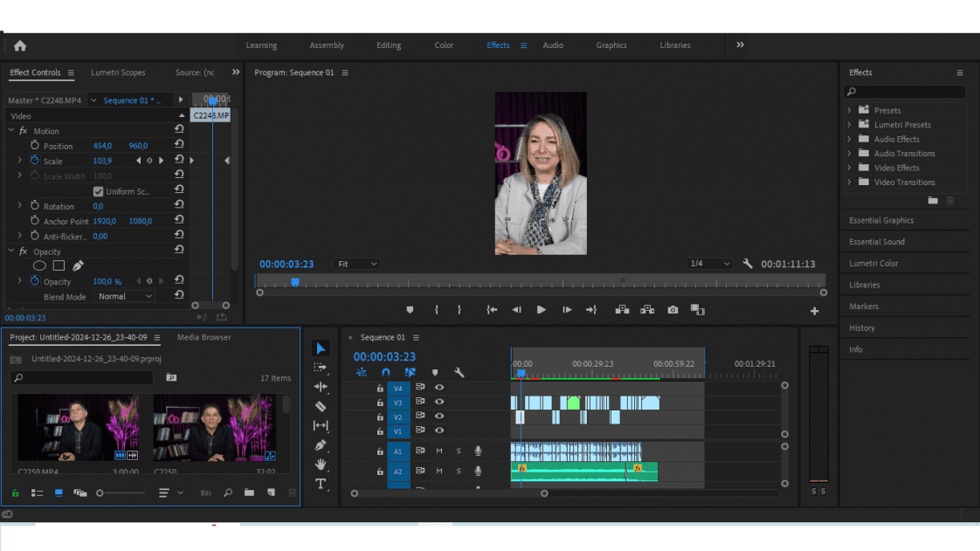Open the Fit zoom level dropdown
The height and width of the screenshot is (551, 980).
tap(357, 265)
